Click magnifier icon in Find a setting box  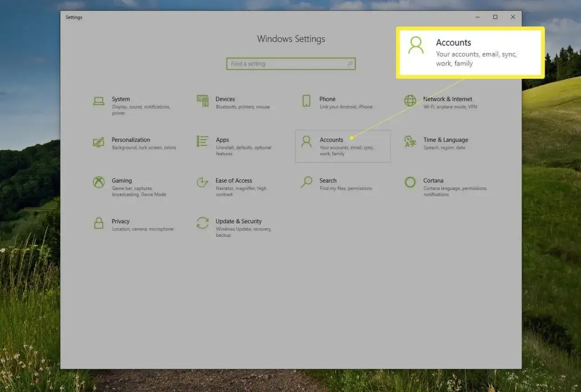coord(350,64)
